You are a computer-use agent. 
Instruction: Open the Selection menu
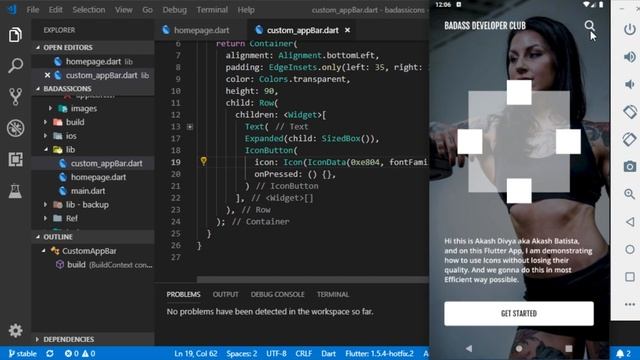point(89,10)
